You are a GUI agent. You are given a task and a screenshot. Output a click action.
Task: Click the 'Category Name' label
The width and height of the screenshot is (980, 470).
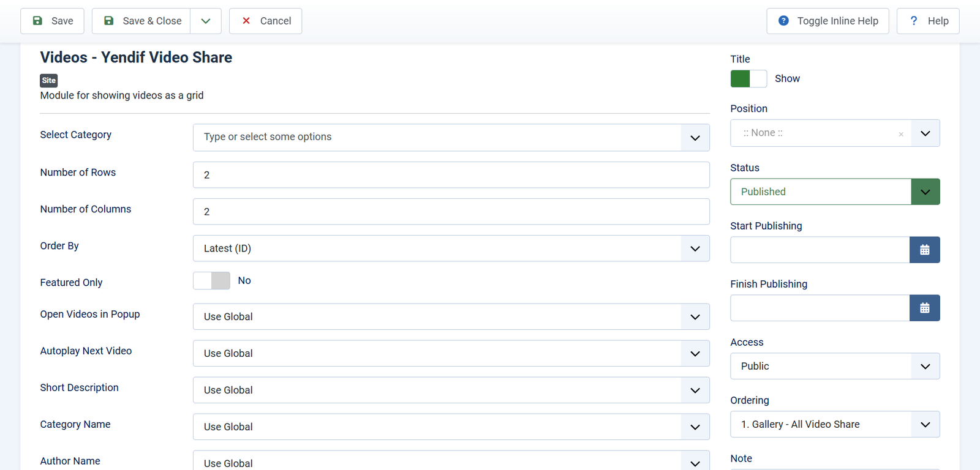pos(75,425)
